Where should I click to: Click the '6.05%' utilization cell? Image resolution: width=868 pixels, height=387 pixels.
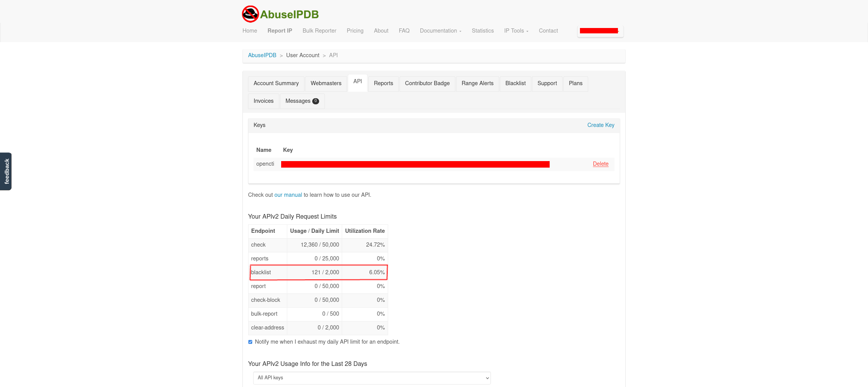365,272
